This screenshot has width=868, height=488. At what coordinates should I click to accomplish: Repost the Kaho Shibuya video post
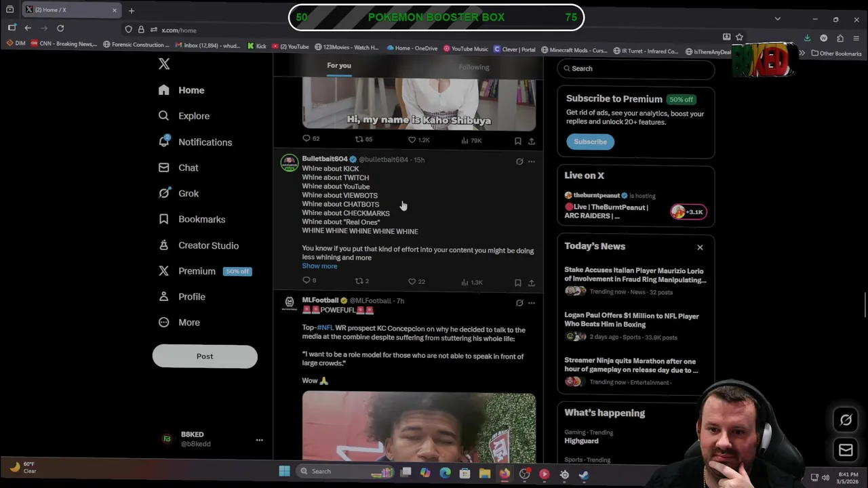click(363, 139)
